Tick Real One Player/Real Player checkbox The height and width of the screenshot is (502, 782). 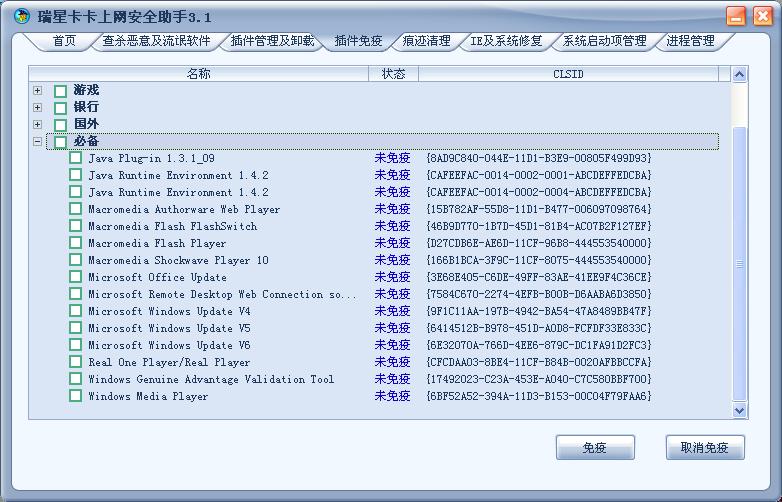[x=75, y=361]
